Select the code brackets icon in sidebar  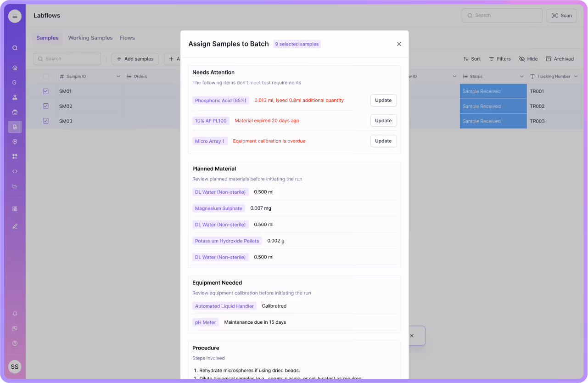coord(14,171)
